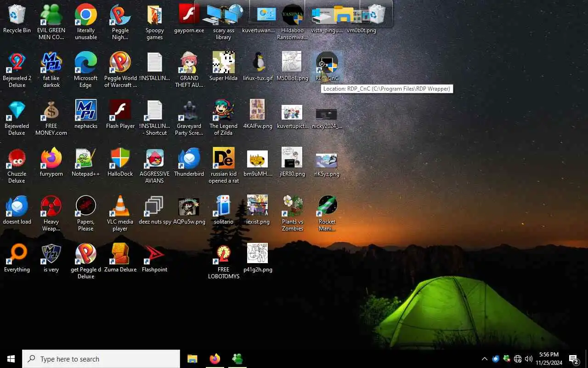Select the Peggle Nights desktop icon
Image resolution: width=588 pixels, height=368 pixels.
coord(120,22)
